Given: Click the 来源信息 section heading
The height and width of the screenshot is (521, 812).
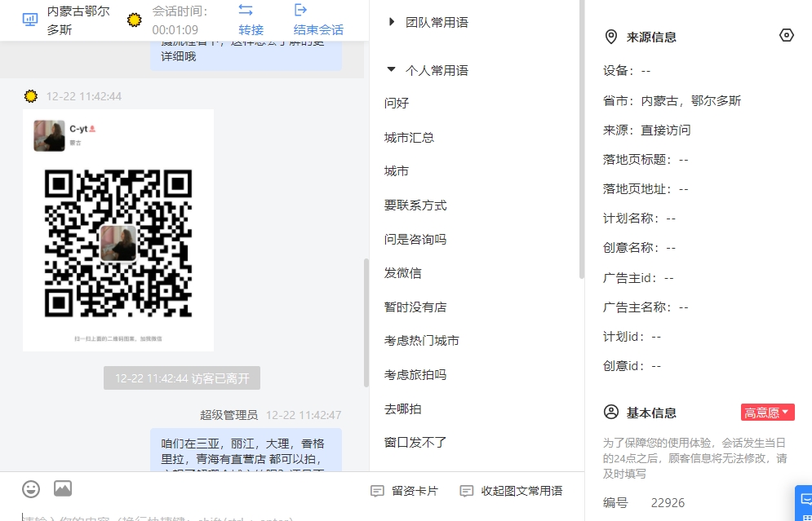Looking at the screenshot, I should 651,38.
